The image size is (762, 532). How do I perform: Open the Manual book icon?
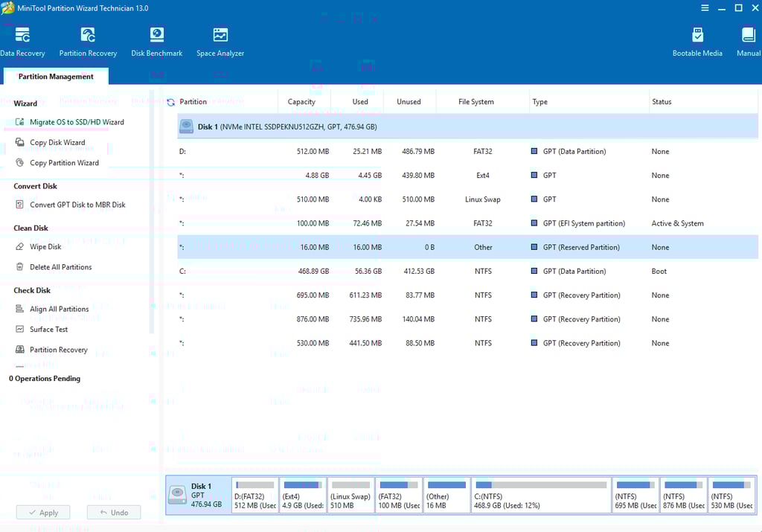click(748, 35)
